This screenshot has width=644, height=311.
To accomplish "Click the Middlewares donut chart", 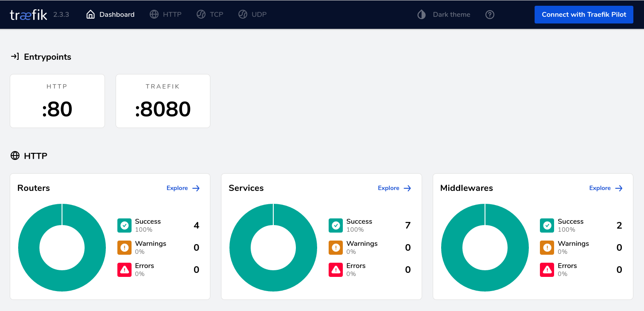I will tap(485, 248).
